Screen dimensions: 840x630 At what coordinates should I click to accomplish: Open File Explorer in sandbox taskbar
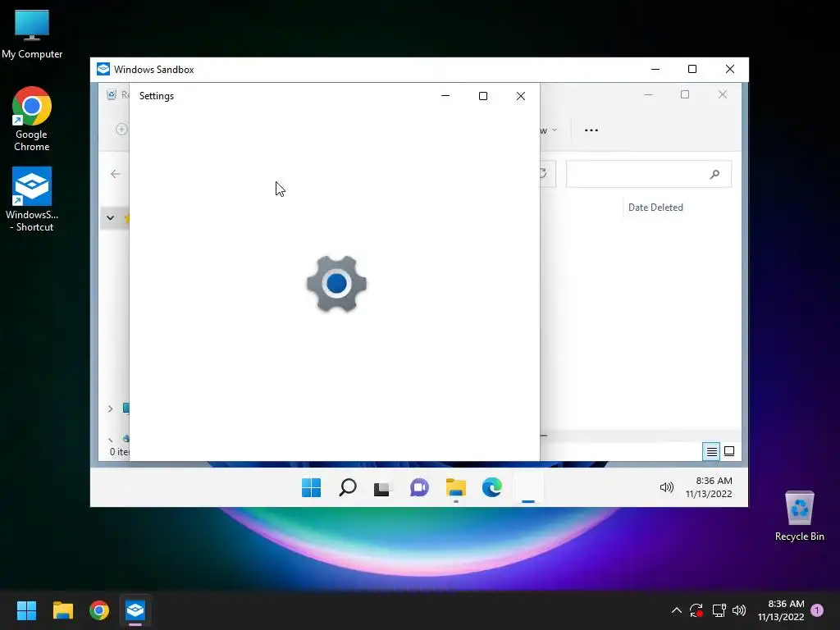click(456, 487)
